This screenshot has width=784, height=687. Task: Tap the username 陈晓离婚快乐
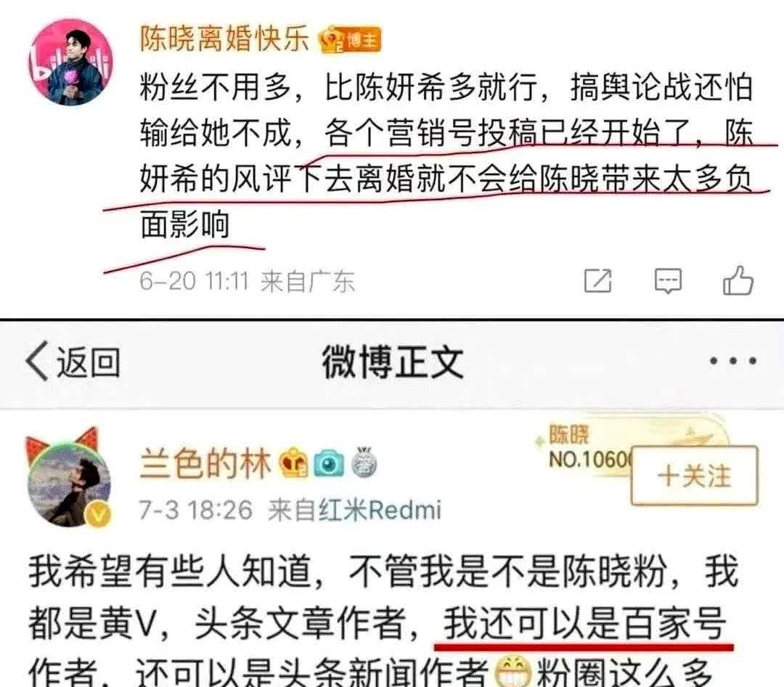[x=224, y=38]
